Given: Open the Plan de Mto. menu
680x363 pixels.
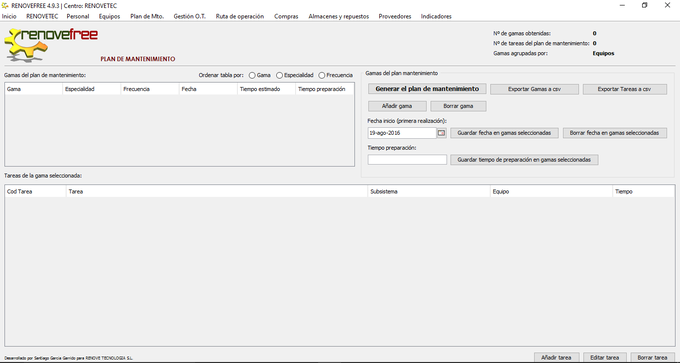Looking at the screenshot, I should [x=147, y=16].
